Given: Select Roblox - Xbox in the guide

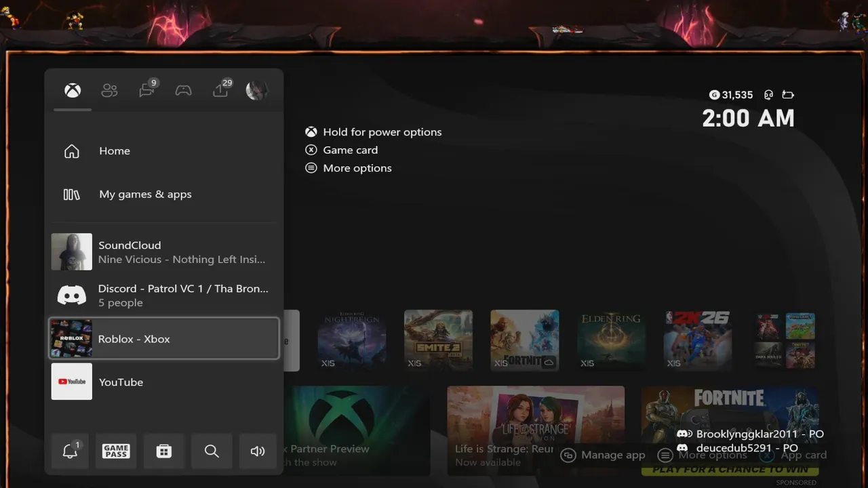Looking at the screenshot, I should point(164,338).
